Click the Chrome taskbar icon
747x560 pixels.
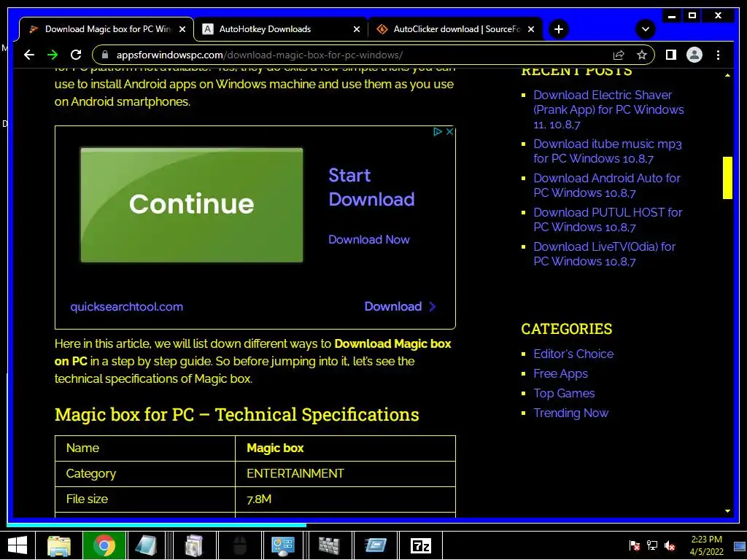click(104, 545)
